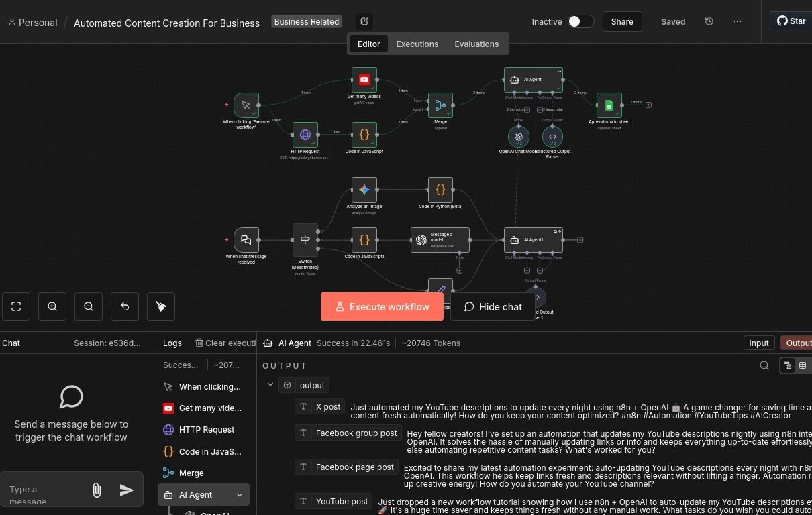Send the chat message

(127, 490)
